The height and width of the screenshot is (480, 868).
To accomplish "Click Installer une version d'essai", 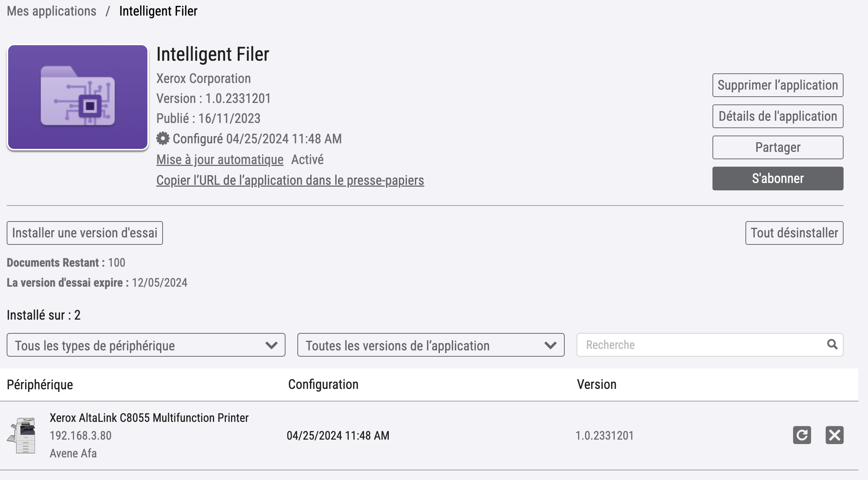I will tap(85, 233).
